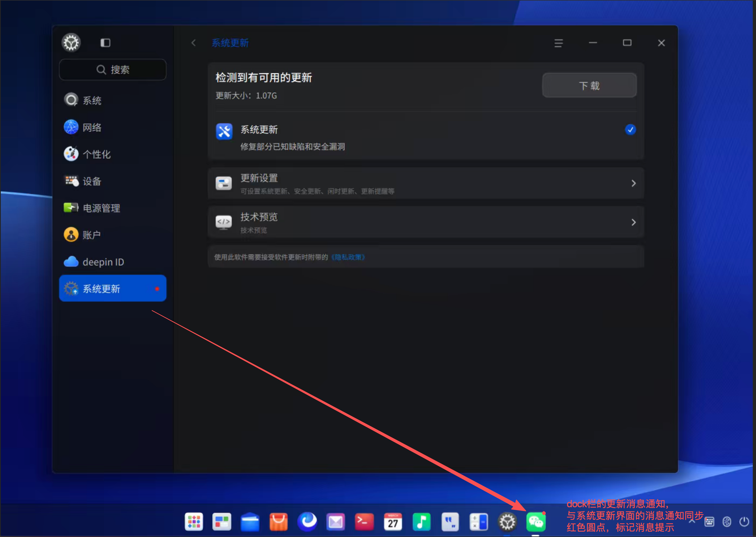Screen dimensions: 756x537
Task: Open the quotation-mark app in the dock
Action: coord(450,522)
